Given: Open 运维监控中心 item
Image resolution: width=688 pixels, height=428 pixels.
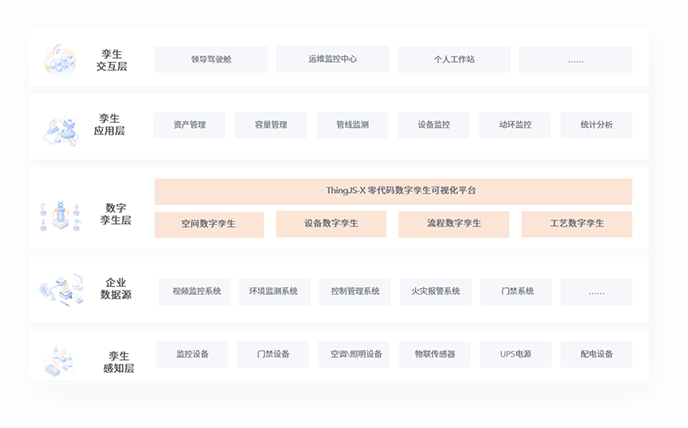Looking at the screenshot, I should [332, 59].
